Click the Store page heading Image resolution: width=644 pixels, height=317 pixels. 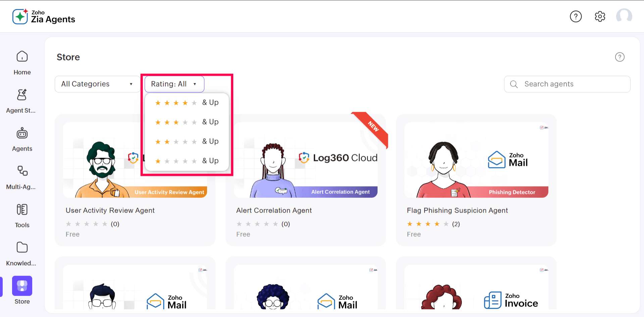(68, 57)
